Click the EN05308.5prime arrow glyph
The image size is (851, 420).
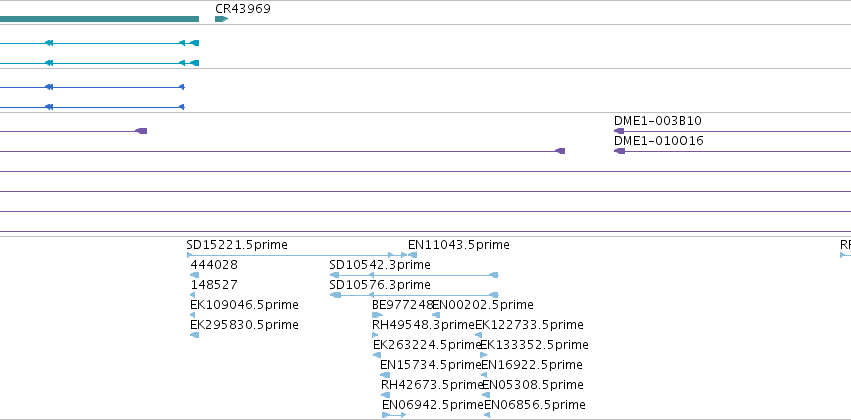[x=486, y=396]
